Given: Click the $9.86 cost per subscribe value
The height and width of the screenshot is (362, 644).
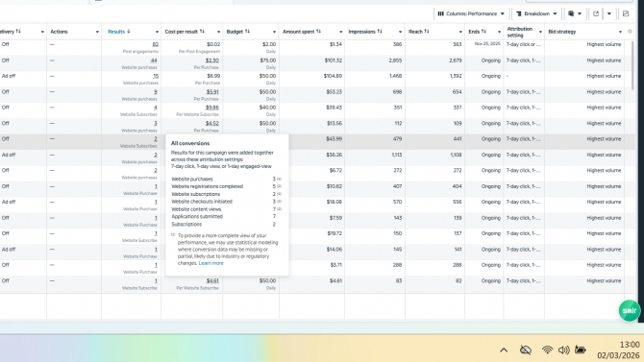Looking at the screenshot, I should click(212, 108).
